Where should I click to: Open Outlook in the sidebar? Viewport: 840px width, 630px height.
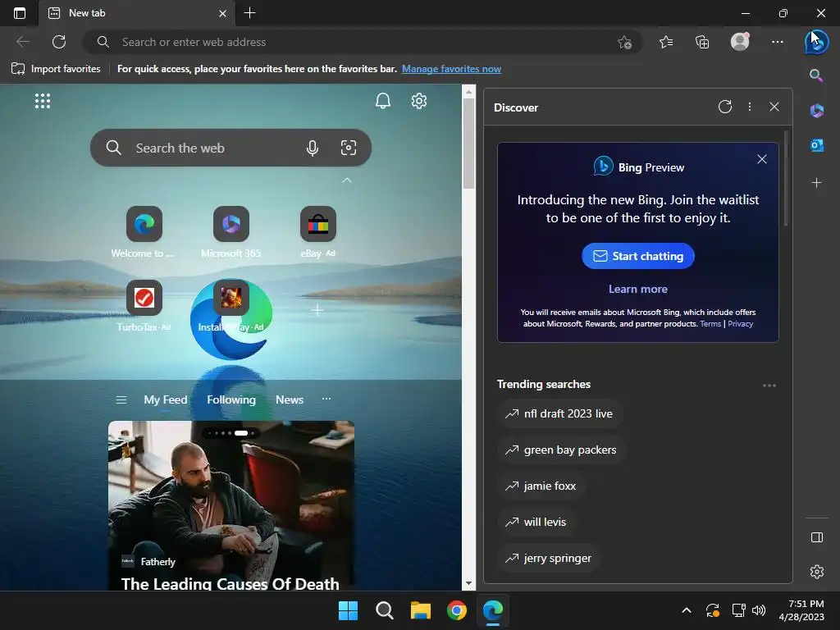click(x=816, y=145)
